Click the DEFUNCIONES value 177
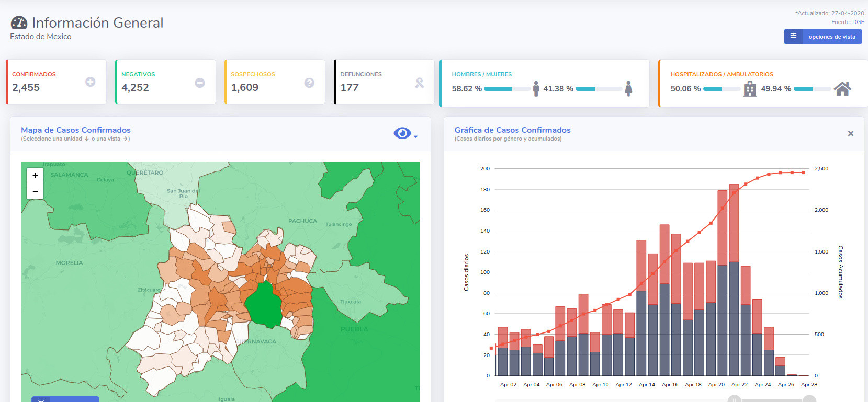868x402 pixels. click(350, 87)
